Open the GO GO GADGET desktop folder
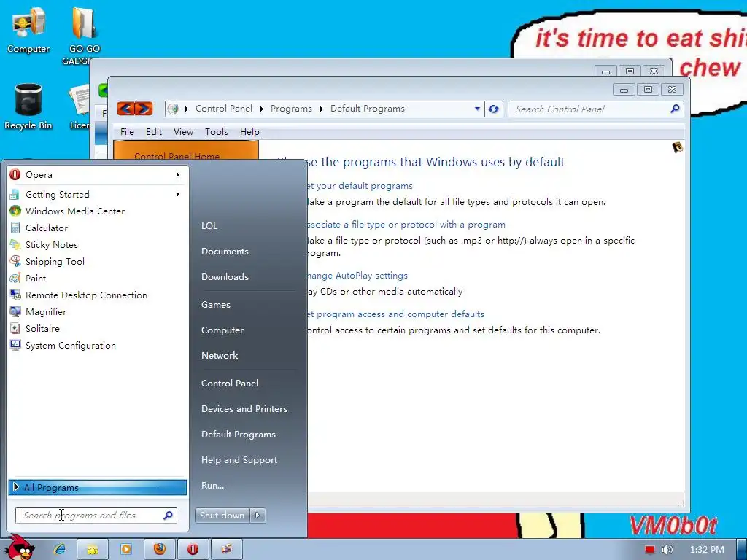This screenshot has width=747, height=560. pos(85,36)
